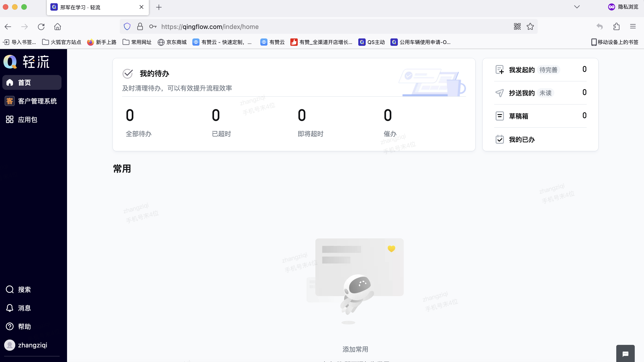
Task: Open 有赞云 - 快速定制 bookmark
Action: coord(222,42)
